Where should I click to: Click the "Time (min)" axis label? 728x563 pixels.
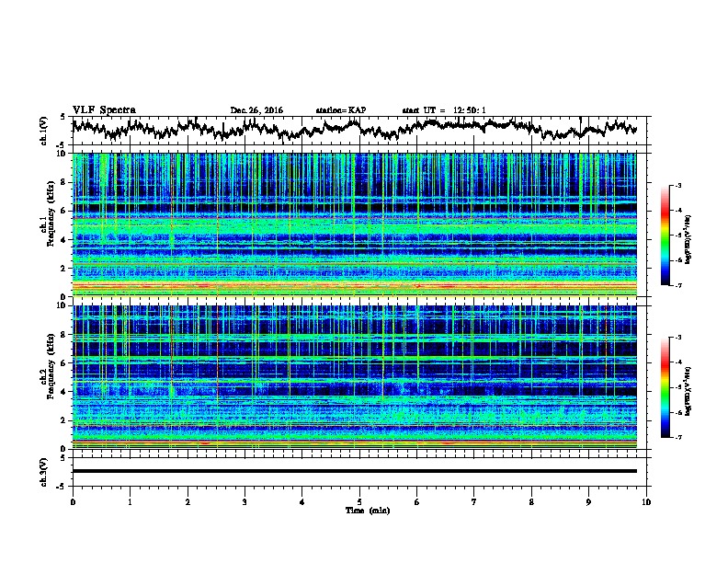tap(368, 511)
